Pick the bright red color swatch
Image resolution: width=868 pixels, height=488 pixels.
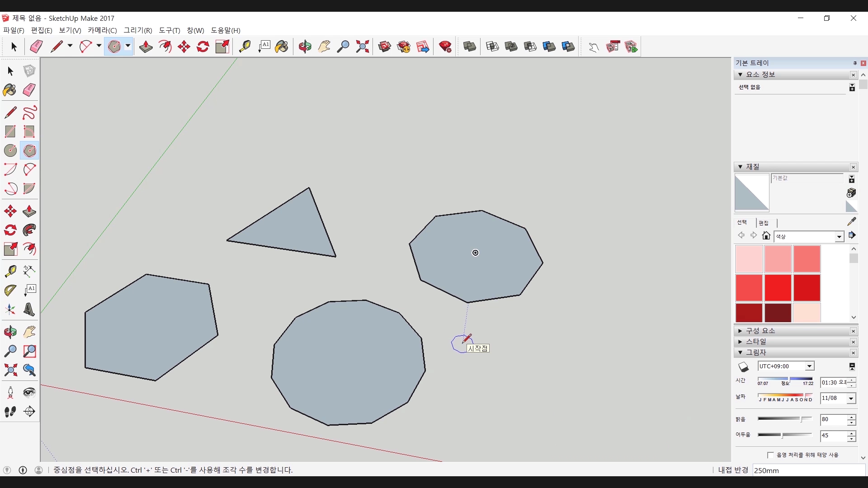click(x=778, y=288)
